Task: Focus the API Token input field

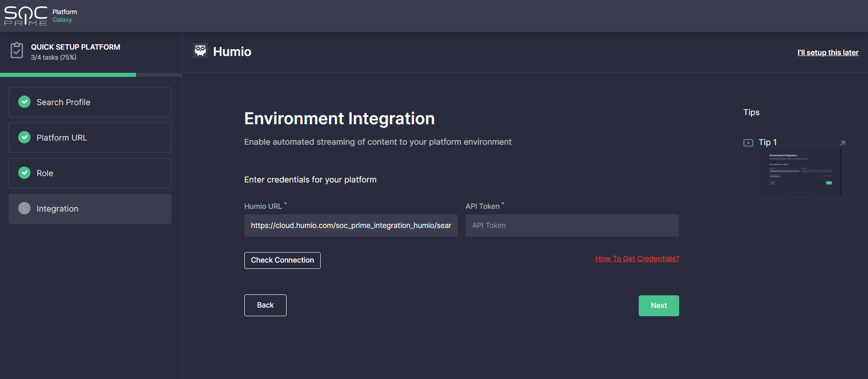Action: click(572, 226)
